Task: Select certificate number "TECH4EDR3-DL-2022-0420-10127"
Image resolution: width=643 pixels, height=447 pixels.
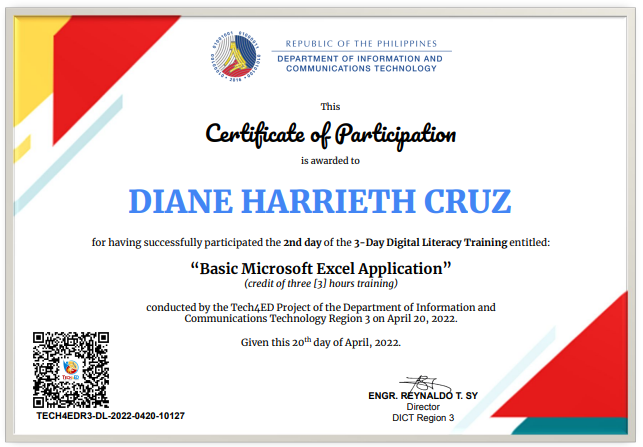Action: [x=110, y=416]
